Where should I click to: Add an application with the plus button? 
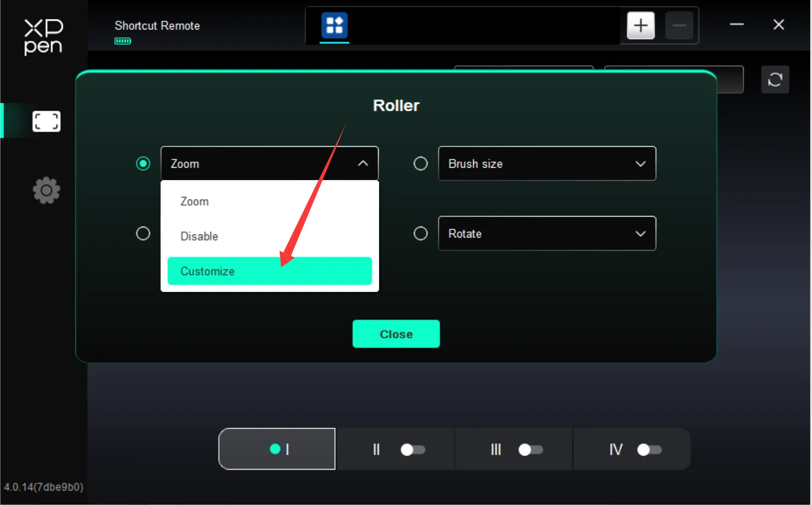coord(640,25)
